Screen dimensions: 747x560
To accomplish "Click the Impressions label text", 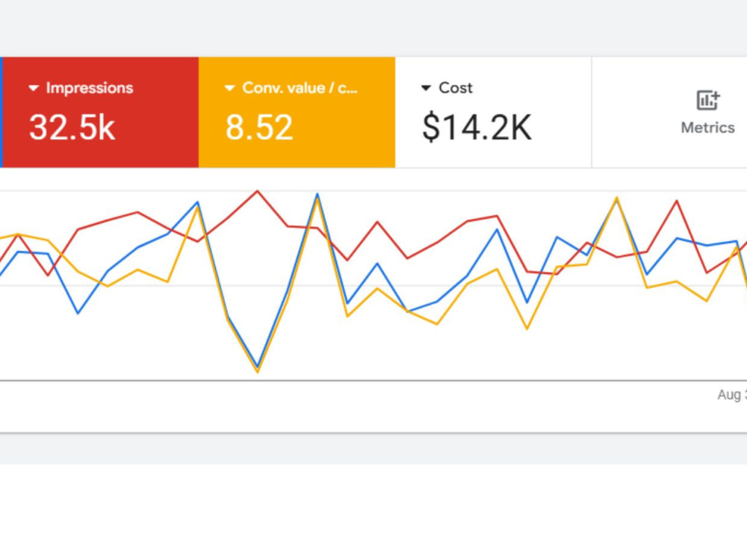I will [x=90, y=88].
